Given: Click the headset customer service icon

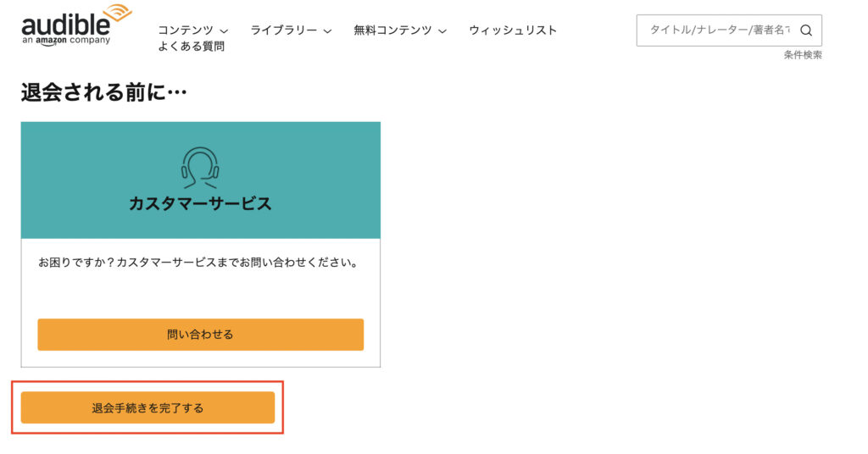Looking at the screenshot, I should [200, 168].
